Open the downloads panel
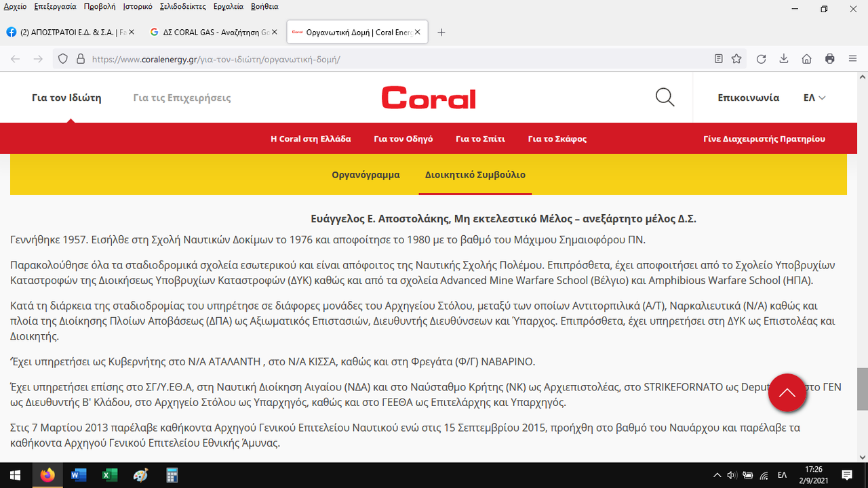Image resolution: width=868 pixels, height=488 pixels. click(784, 59)
